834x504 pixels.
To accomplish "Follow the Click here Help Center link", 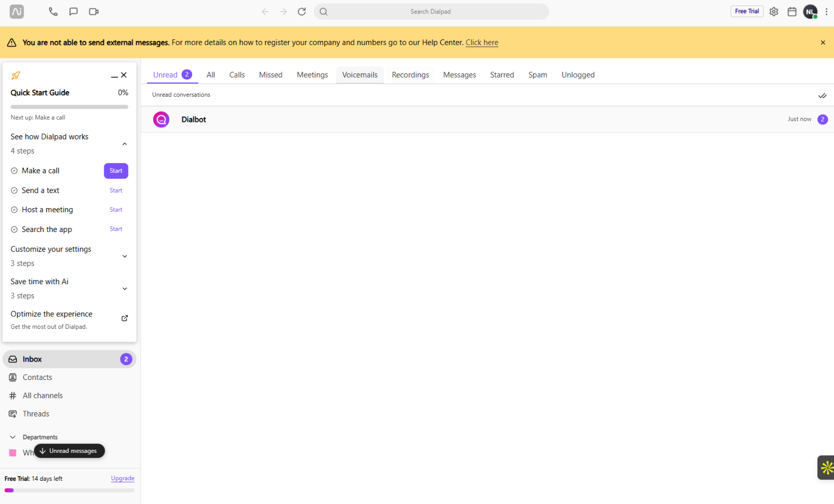I will (x=482, y=42).
